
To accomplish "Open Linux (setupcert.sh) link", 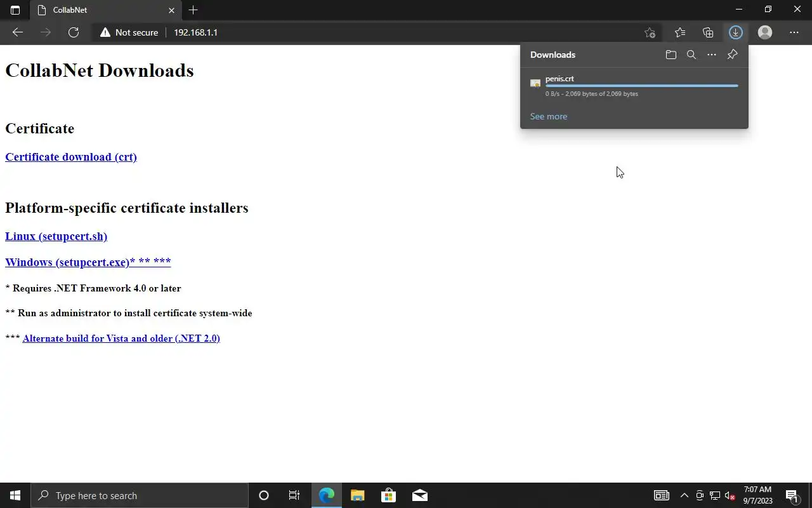I will pos(56,236).
